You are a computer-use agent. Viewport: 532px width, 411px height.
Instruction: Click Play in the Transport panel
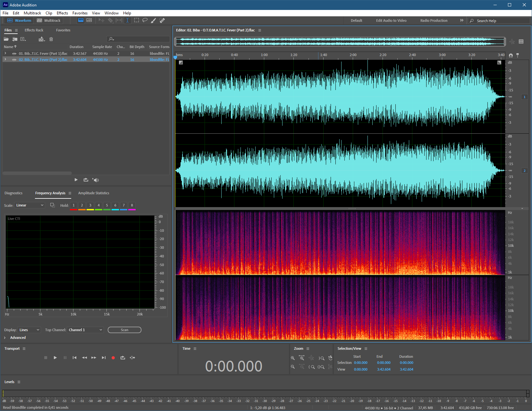[x=55, y=357]
